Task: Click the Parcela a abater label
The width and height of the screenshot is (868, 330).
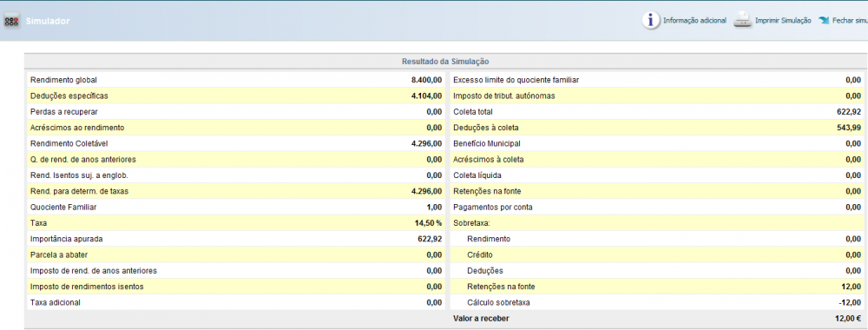Action: click(59, 255)
